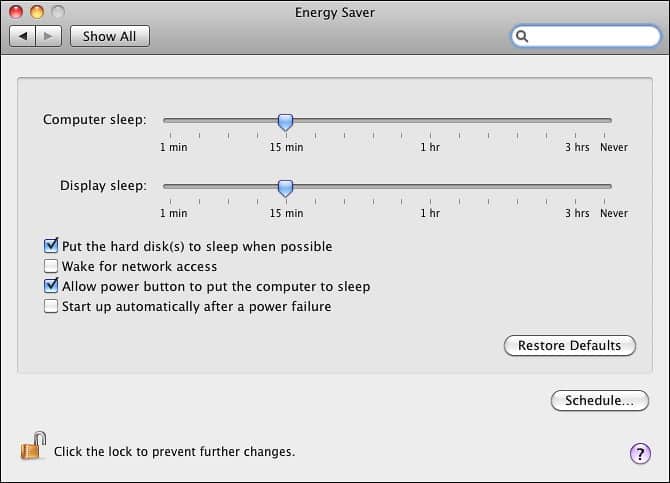Go forward with the right arrow button
The image size is (670, 483).
pos(49,36)
